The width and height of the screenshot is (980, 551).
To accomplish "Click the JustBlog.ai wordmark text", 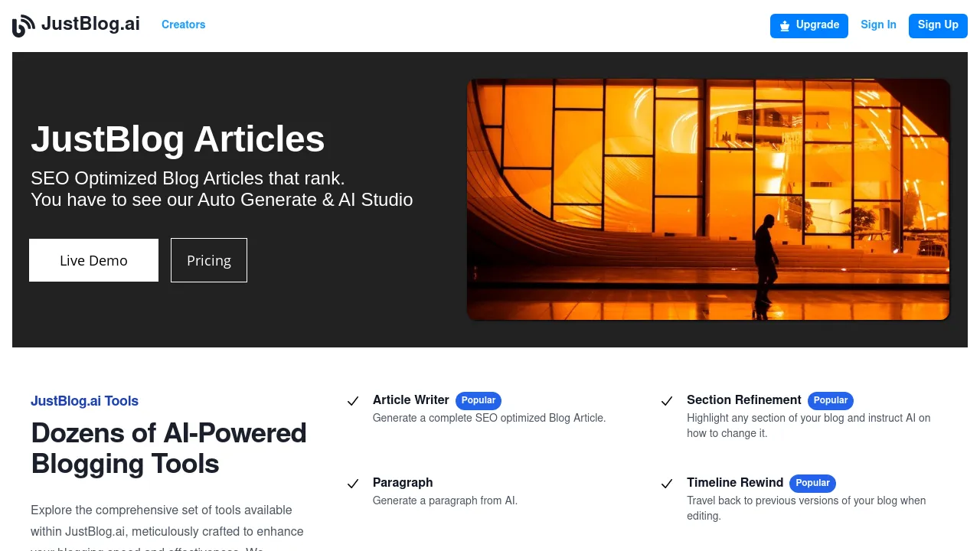I will click(x=91, y=24).
